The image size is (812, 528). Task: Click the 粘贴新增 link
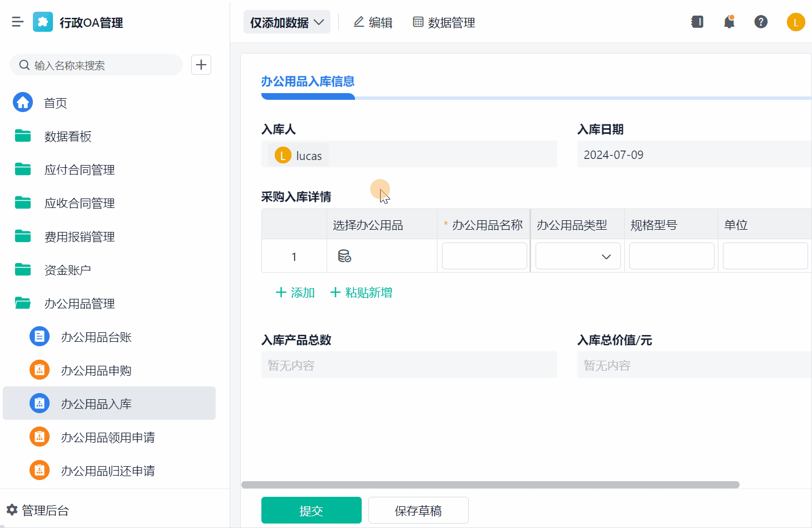click(362, 293)
